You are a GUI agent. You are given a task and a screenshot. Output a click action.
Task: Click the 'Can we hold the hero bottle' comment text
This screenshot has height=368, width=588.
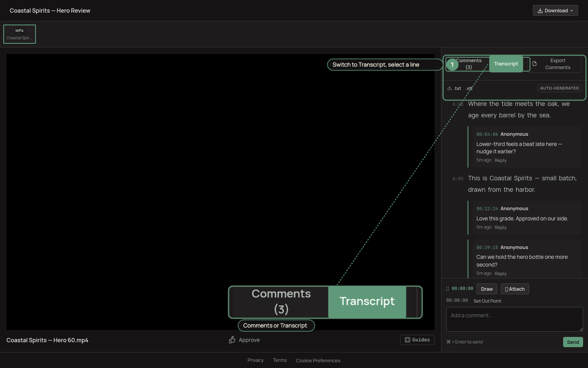[522, 261]
